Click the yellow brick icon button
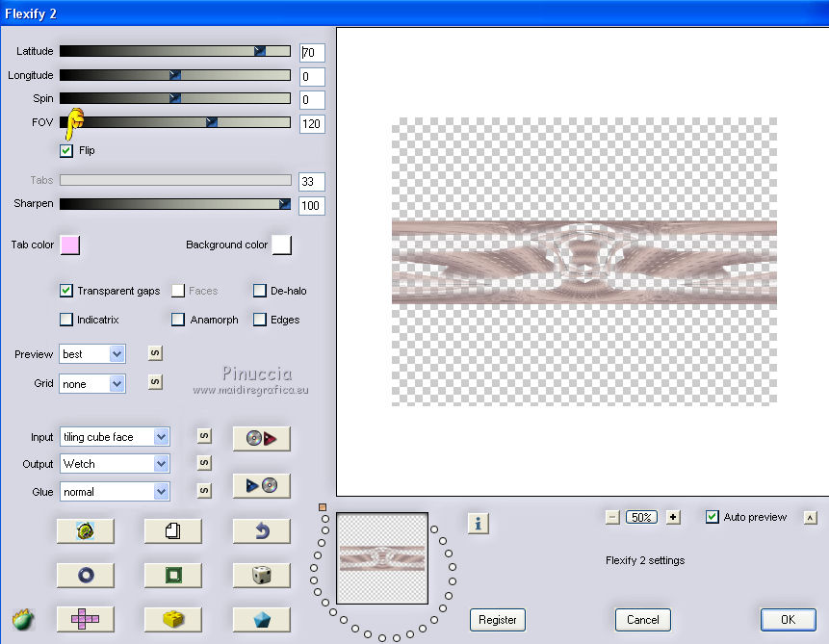Image resolution: width=829 pixels, height=644 pixels. pos(173,619)
